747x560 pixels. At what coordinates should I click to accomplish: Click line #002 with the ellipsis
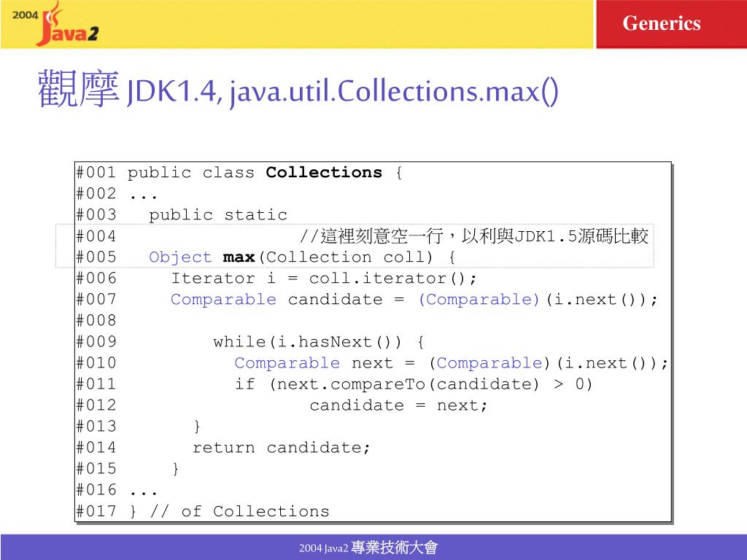[116, 194]
